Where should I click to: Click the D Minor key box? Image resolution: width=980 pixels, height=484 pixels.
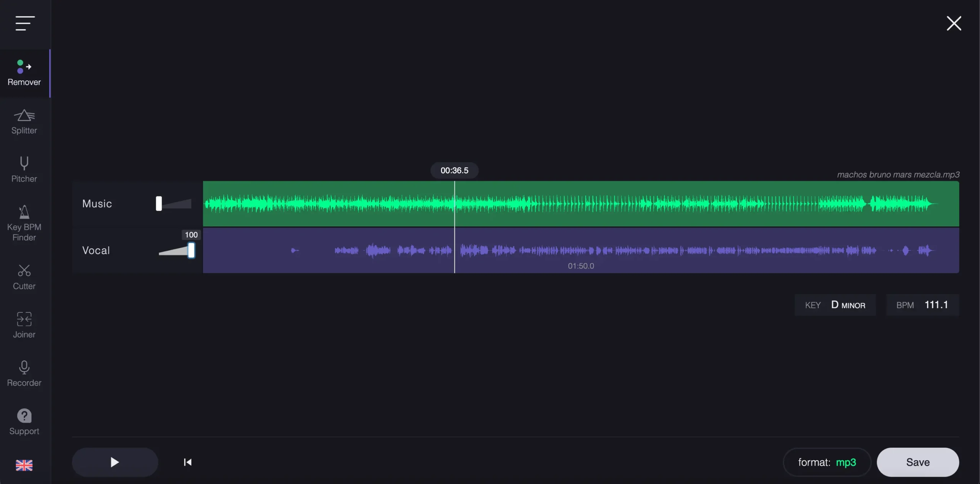pyautogui.click(x=835, y=305)
